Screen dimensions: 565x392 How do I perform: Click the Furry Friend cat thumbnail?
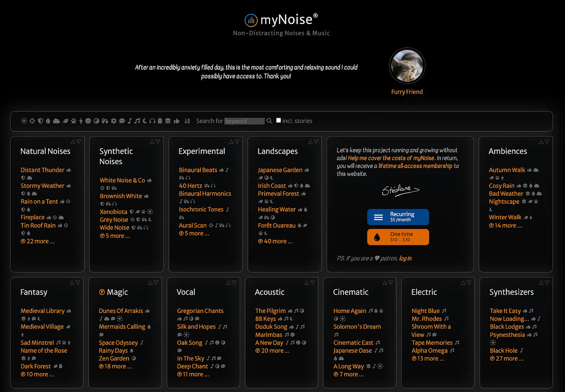(x=407, y=66)
